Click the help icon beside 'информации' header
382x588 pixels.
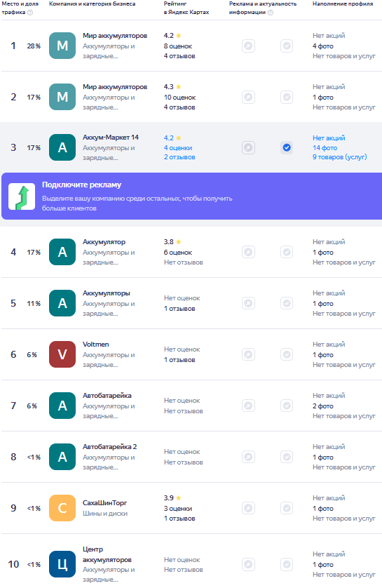pyautogui.click(x=271, y=13)
